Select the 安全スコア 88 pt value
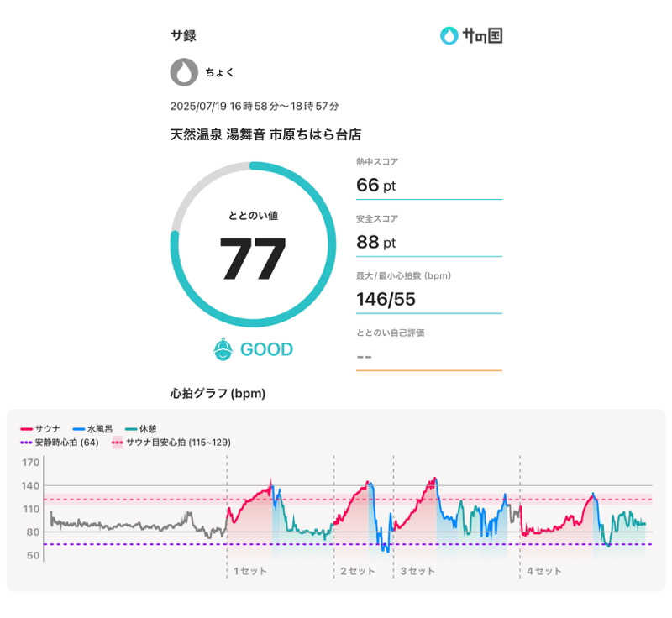Viewport: 672px width, 618px height. (375, 243)
